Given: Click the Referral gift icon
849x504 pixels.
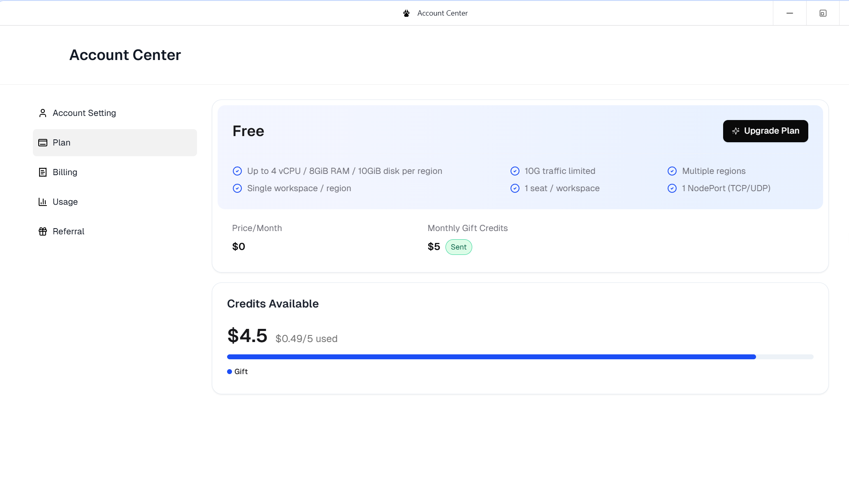Looking at the screenshot, I should (43, 231).
